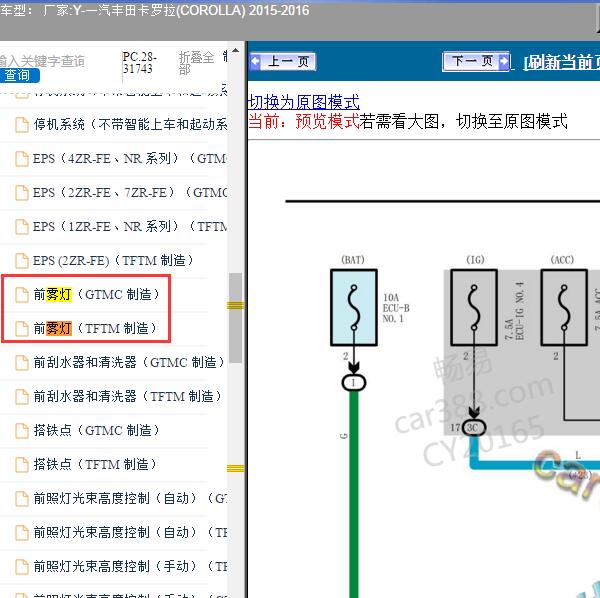Click the 查询 search button
Viewport: 600px width, 598px height.
[x=18, y=75]
